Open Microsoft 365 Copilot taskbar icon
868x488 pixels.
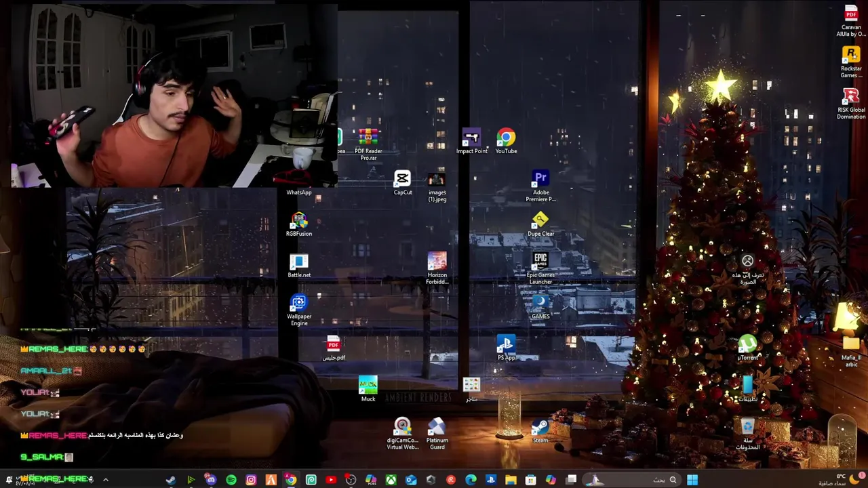click(371, 480)
